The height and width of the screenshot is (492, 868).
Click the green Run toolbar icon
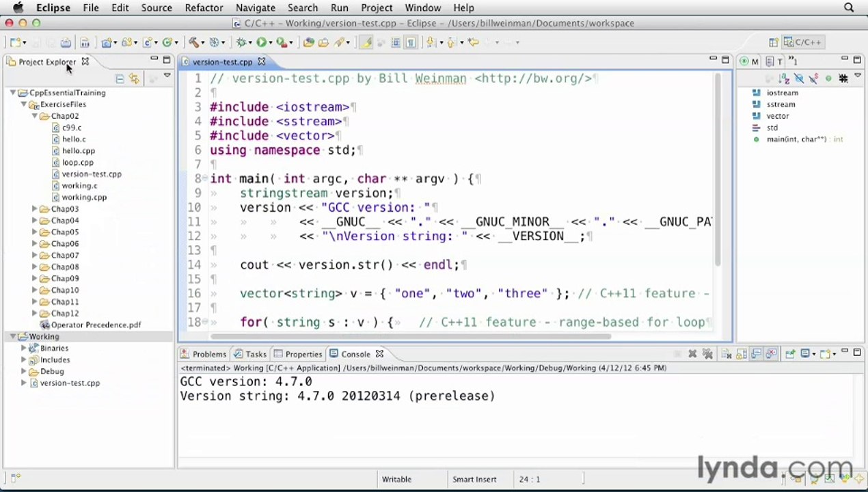point(262,42)
